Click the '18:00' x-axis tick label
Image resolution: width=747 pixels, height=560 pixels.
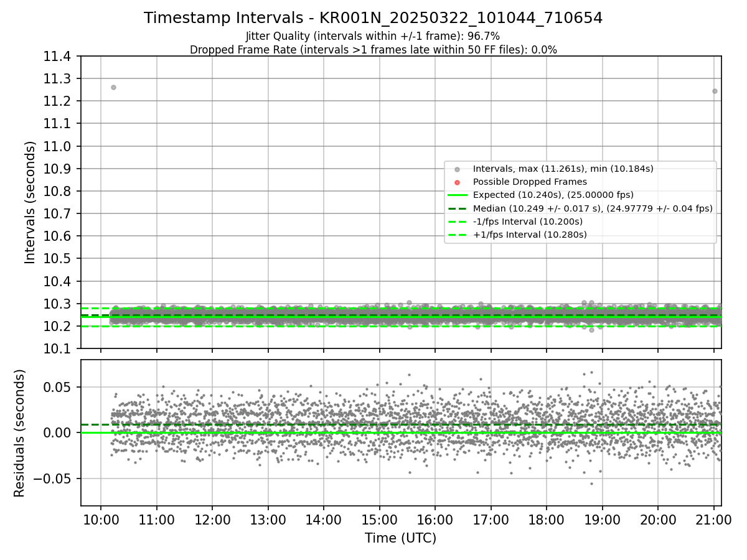(547, 520)
